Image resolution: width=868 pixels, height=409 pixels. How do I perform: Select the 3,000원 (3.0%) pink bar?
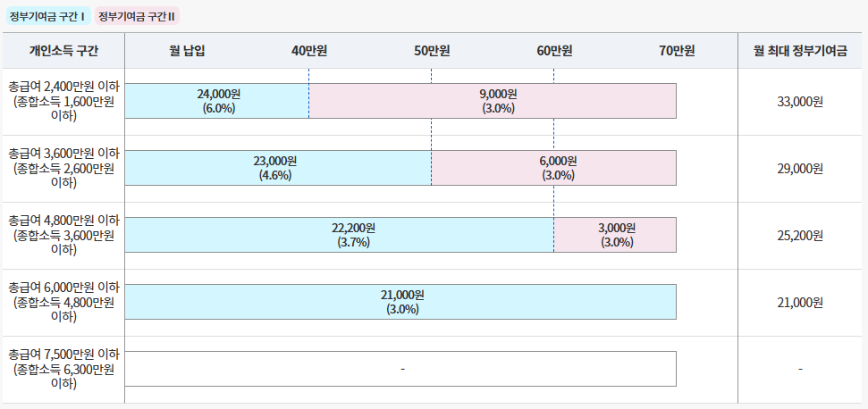click(616, 235)
